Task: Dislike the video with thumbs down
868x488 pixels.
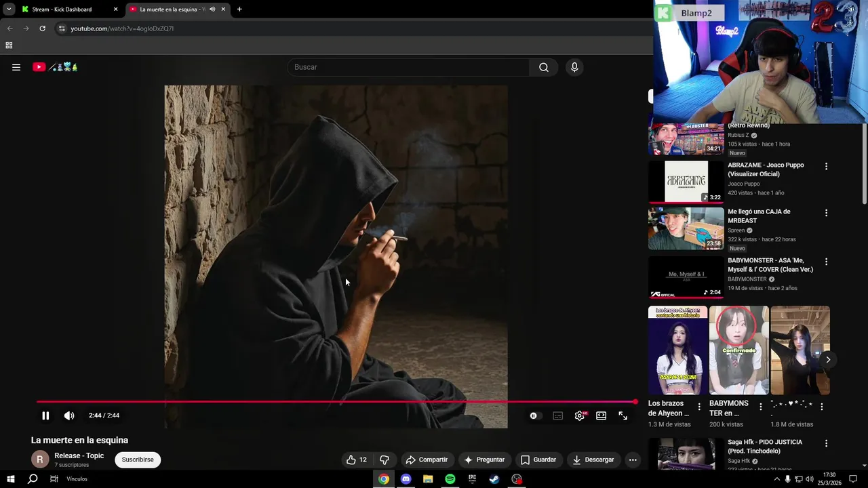Action: point(384,460)
